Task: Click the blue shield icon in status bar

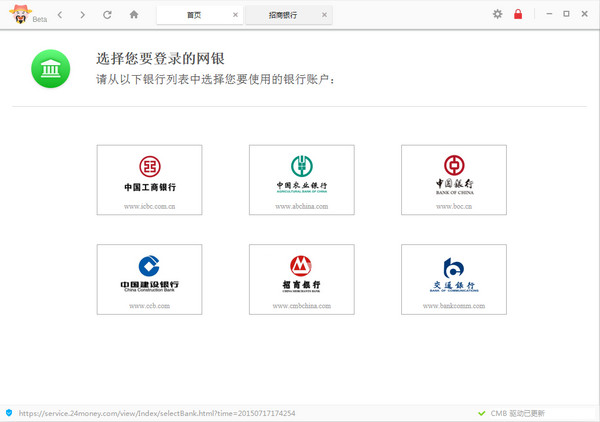Action: click(x=9, y=412)
